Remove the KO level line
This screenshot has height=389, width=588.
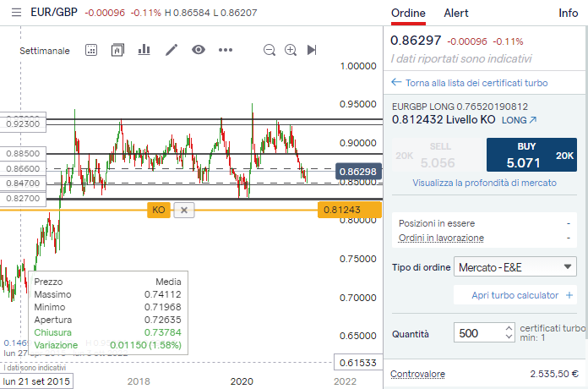tap(185, 210)
